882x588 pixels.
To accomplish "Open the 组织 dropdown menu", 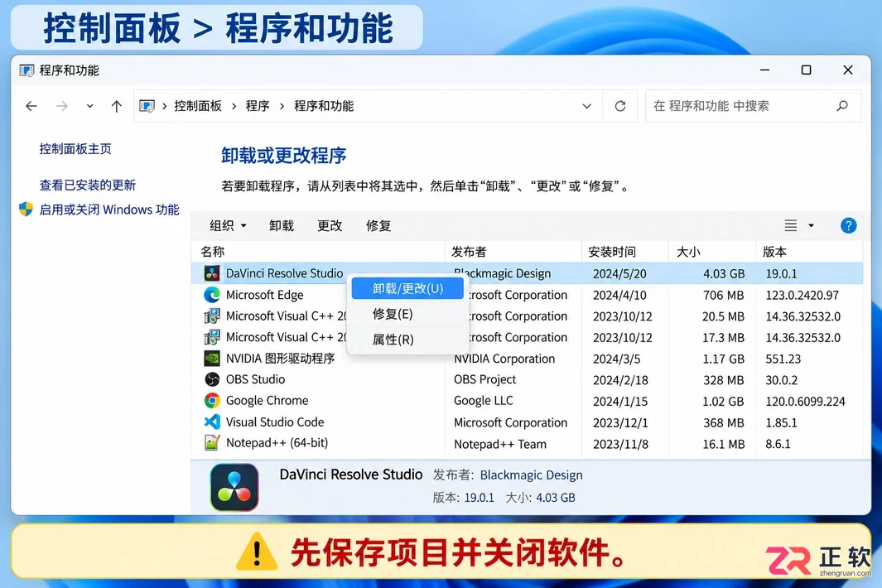I will point(228,225).
